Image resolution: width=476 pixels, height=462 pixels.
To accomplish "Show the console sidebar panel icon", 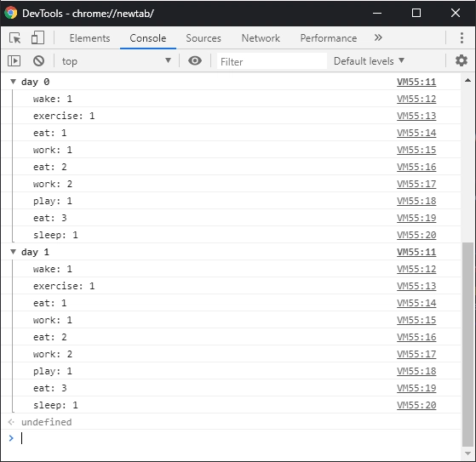I will click(x=14, y=61).
